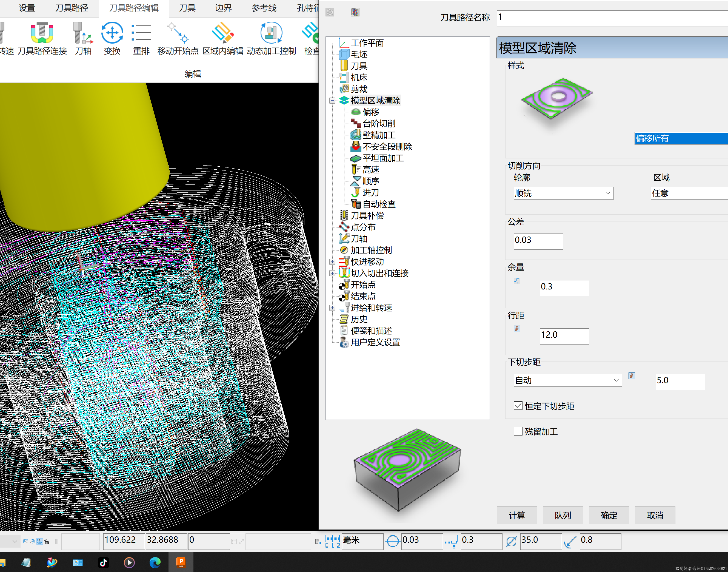Click the 队列 queue button
Screen dimensions: 728x572
pyautogui.click(x=563, y=515)
